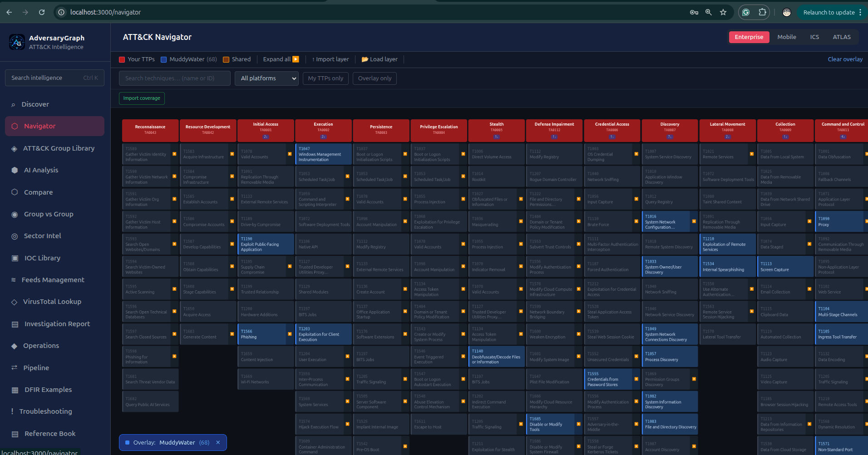Click the Pipeline arrows icon
The image size is (868, 455).
[x=14, y=367]
